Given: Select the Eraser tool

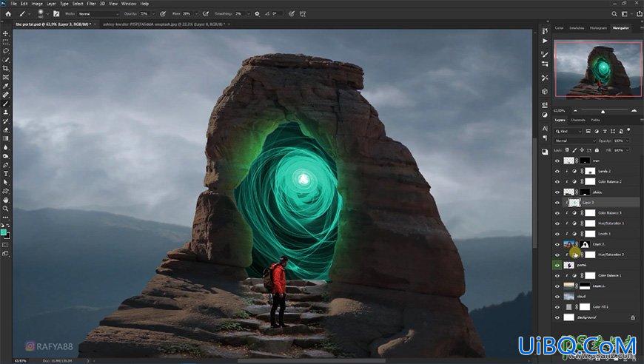Looking at the screenshot, I should 6,130.
